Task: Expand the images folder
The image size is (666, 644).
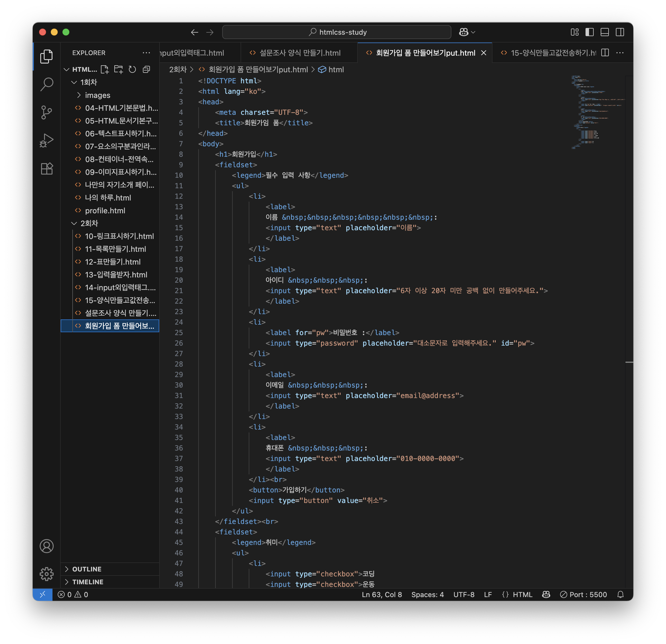Action: pyautogui.click(x=97, y=95)
